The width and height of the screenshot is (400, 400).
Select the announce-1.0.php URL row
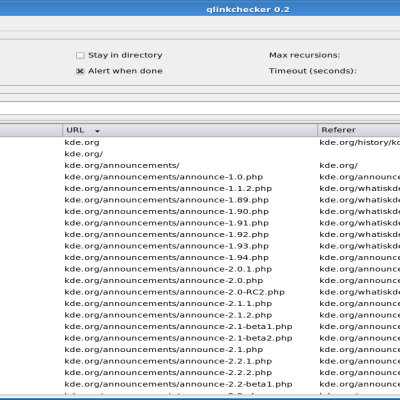[164, 177]
